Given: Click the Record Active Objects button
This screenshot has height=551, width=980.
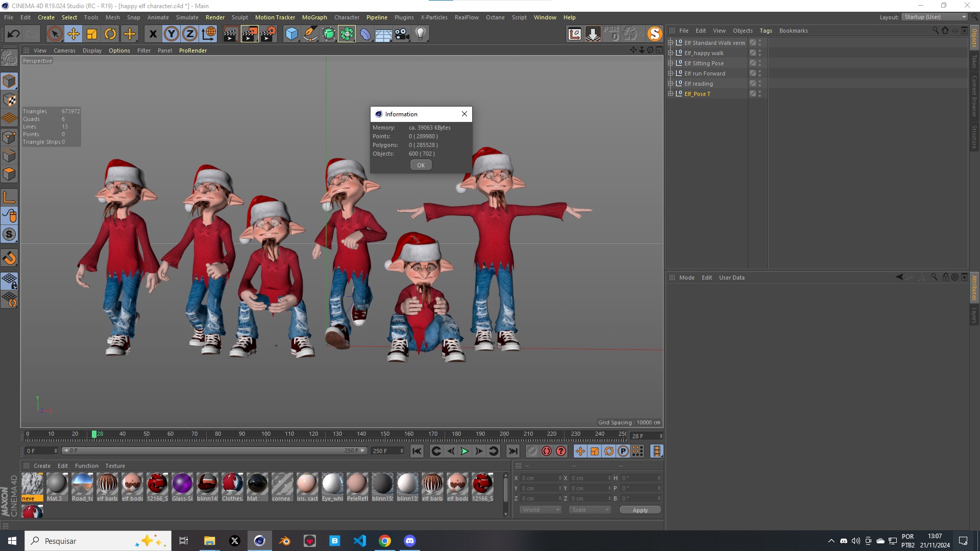Looking at the screenshot, I should tap(532, 451).
